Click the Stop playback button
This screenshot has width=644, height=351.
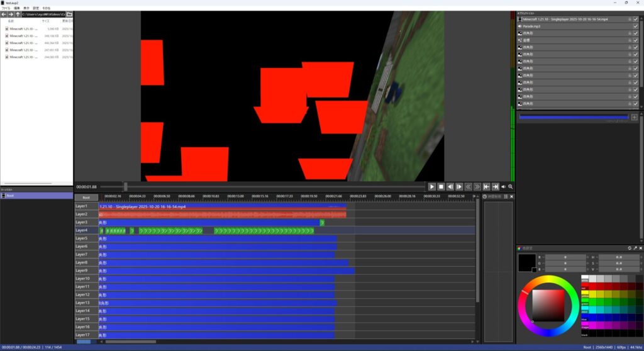[x=441, y=187]
